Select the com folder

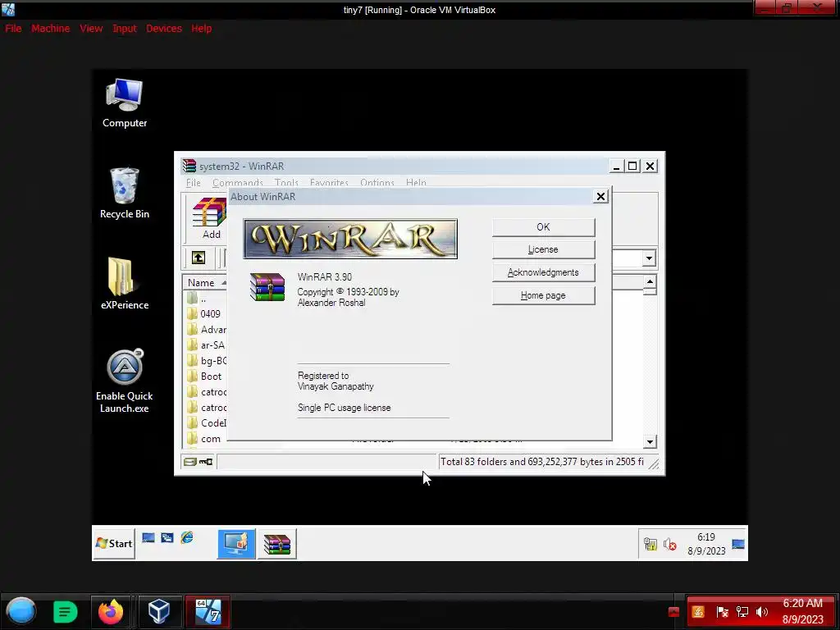pyautogui.click(x=211, y=439)
